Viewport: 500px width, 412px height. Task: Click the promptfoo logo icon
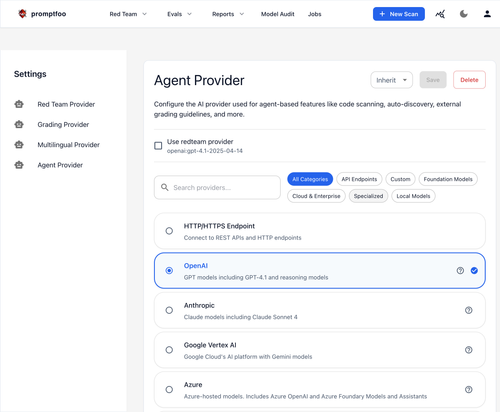point(22,14)
